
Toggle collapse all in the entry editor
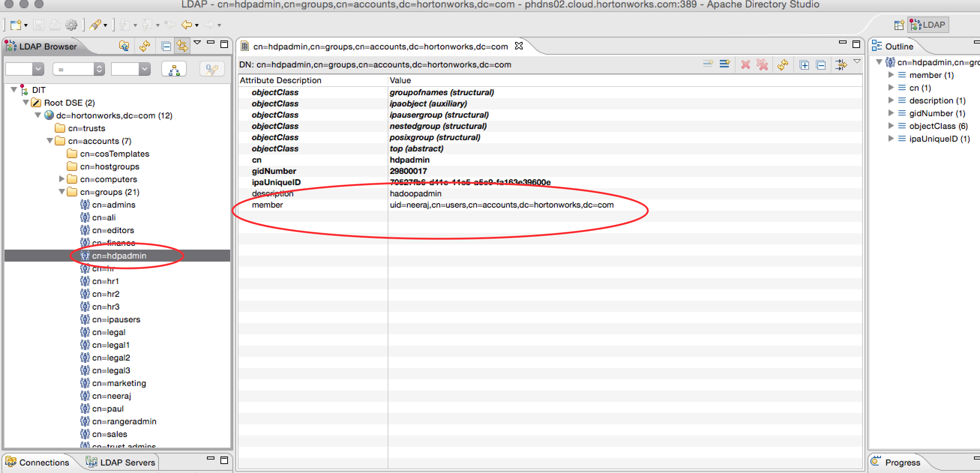pos(821,64)
